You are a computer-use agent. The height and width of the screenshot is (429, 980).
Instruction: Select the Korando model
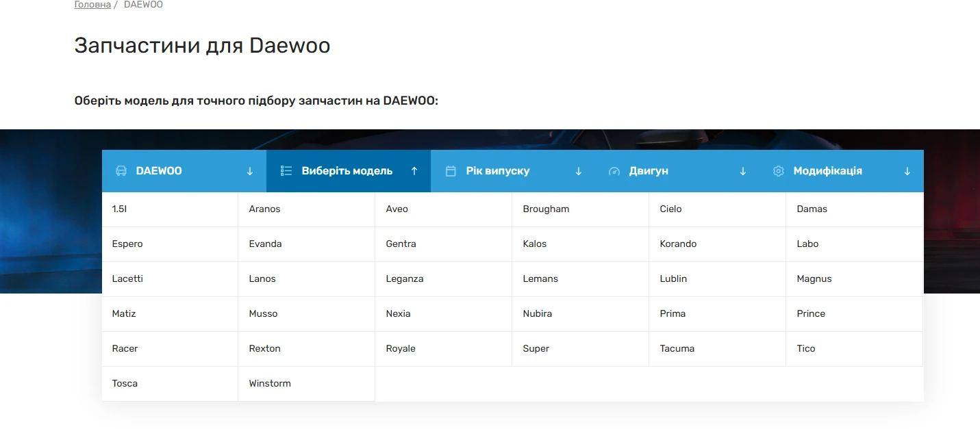point(718,244)
